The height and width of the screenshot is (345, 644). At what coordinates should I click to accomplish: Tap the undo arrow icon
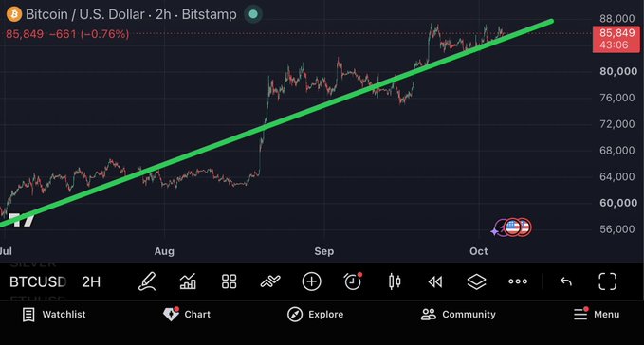pos(566,281)
